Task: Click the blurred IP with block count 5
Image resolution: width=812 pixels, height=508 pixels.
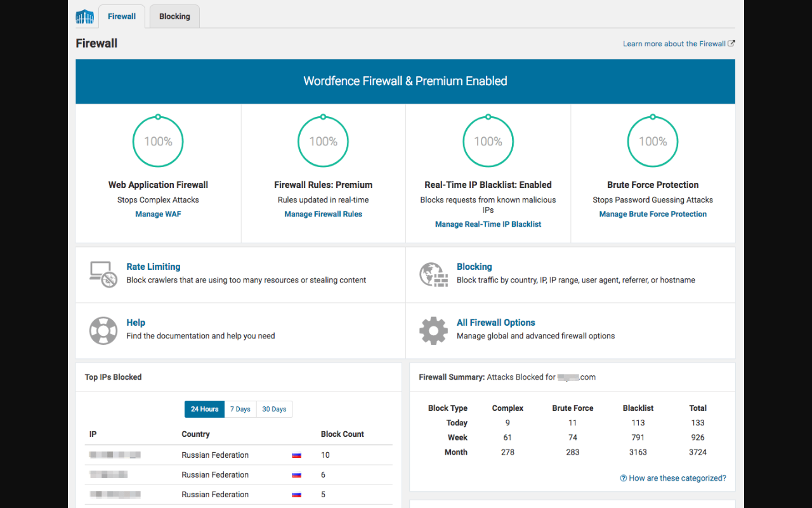Action: tap(115, 495)
